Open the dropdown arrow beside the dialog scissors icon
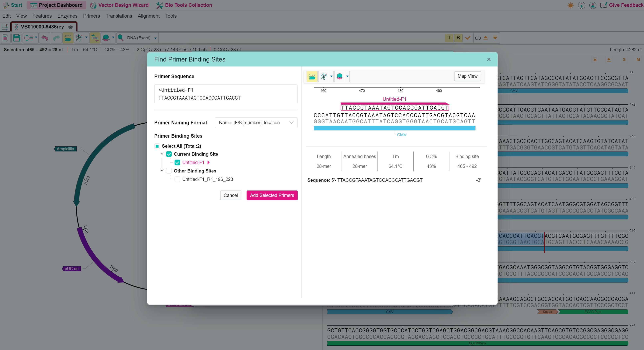The height and width of the screenshot is (350, 644). tap(331, 76)
